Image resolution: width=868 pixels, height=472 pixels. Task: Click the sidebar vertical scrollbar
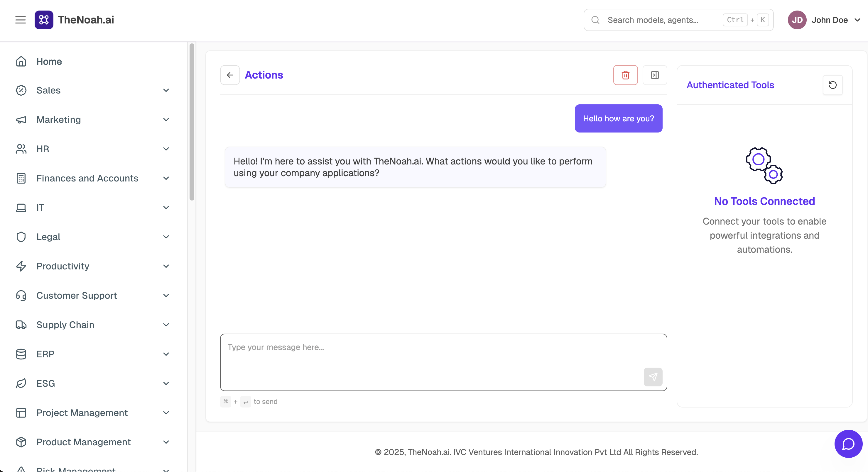coord(192,122)
